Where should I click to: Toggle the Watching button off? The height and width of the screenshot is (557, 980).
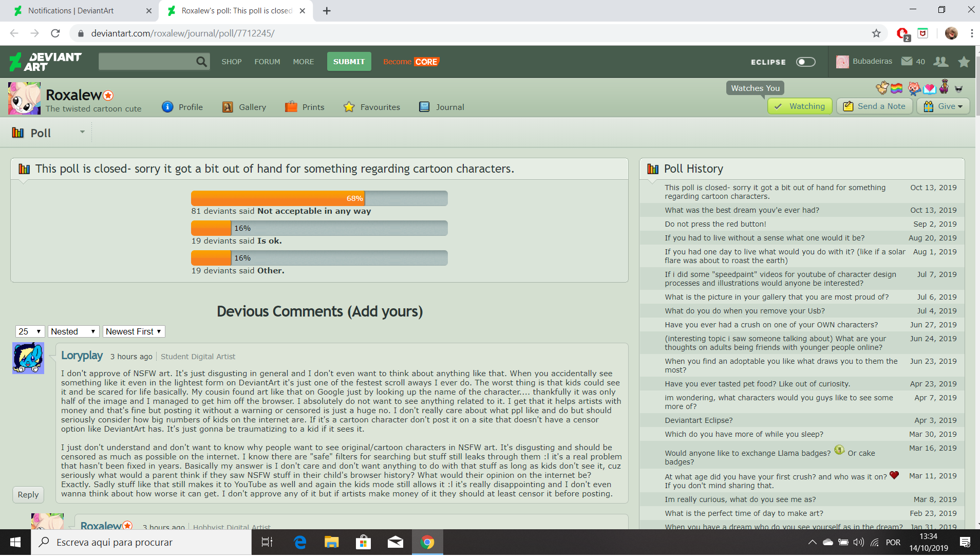(x=800, y=106)
